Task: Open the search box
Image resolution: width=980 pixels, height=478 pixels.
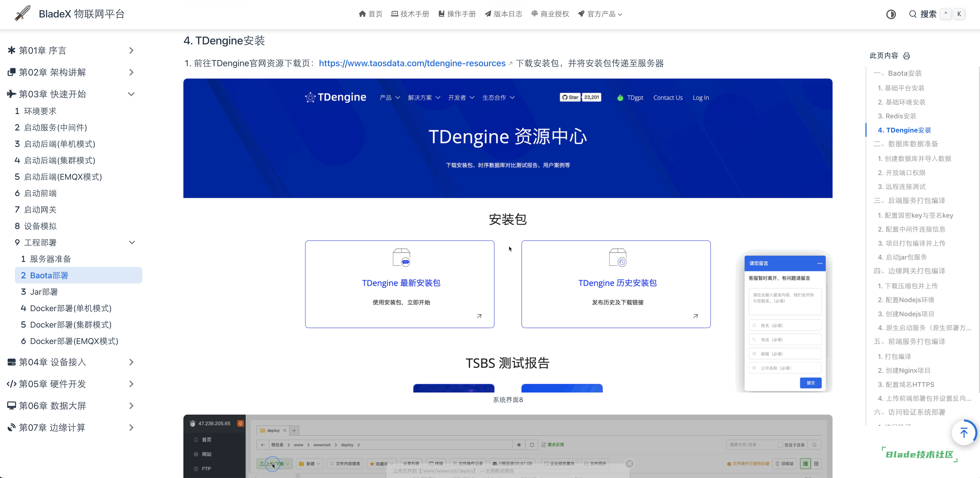Action: [936, 14]
